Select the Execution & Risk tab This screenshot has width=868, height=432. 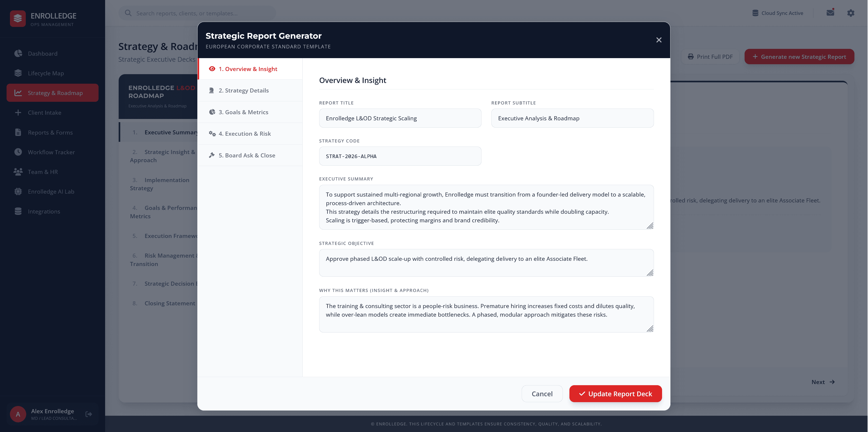coord(244,133)
